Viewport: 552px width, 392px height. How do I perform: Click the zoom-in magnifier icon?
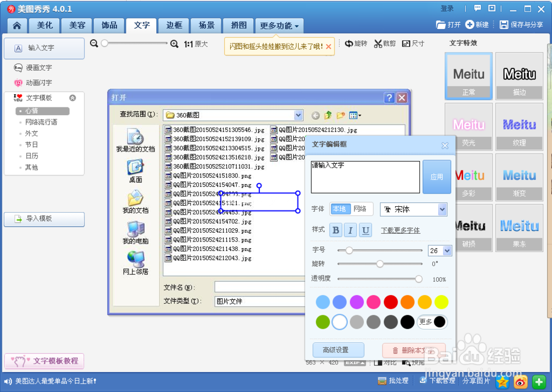(x=173, y=44)
